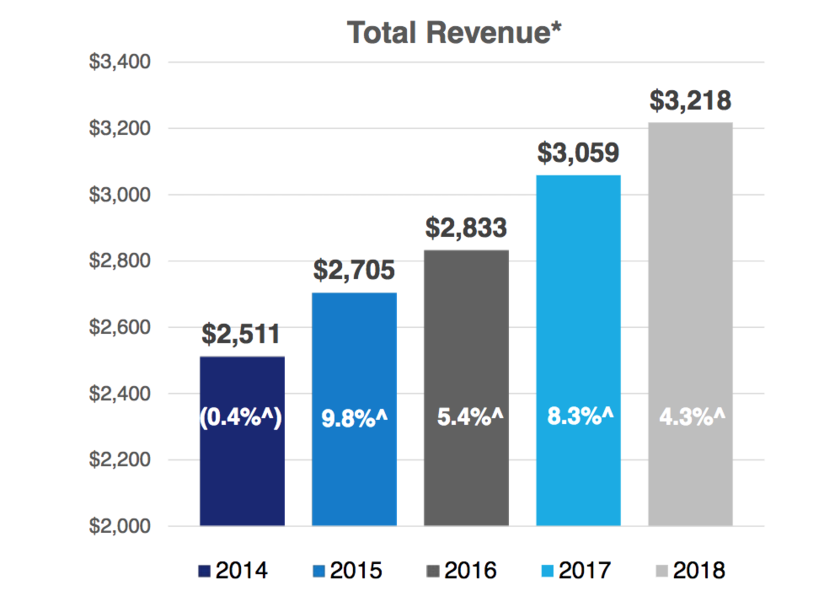This screenshot has width=840, height=607.
Task: Click the (0.4%^) label in the 2014 bar
Action: tap(242, 420)
